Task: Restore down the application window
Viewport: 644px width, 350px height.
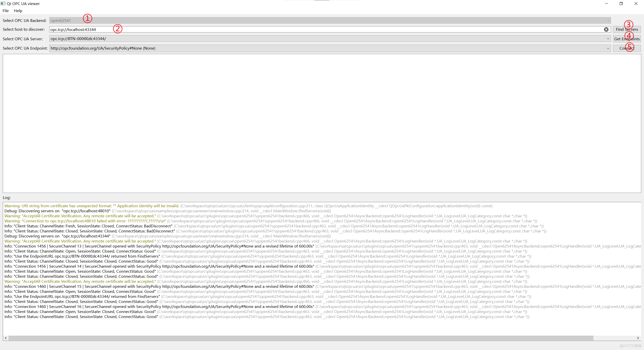Action: (x=621, y=4)
